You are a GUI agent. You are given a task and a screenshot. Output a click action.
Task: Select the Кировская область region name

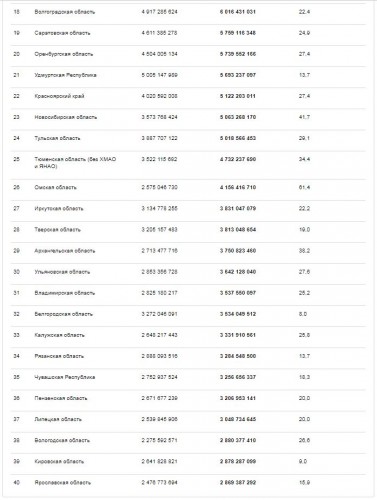[59, 461]
